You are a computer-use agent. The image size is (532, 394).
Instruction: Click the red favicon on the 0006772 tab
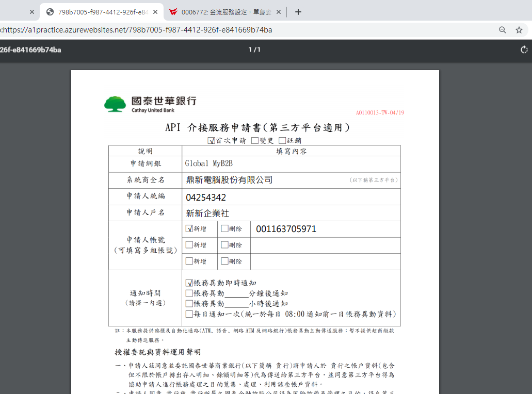click(173, 12)
